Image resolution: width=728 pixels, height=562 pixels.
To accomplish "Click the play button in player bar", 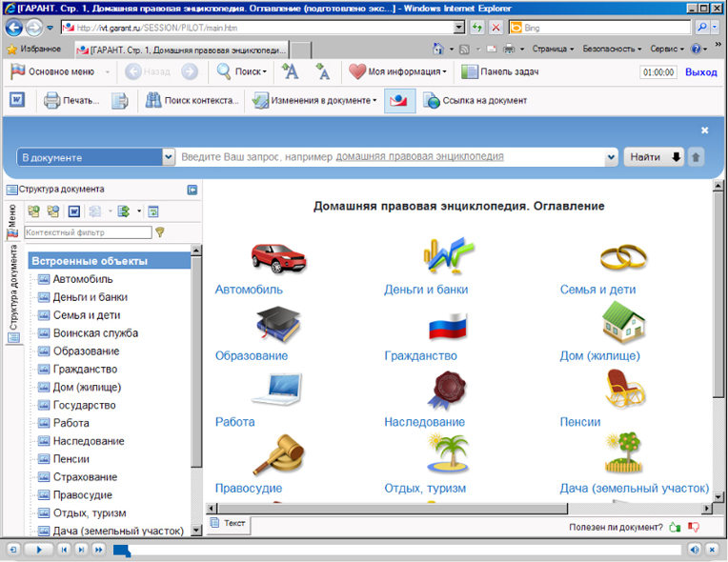I will (39, 550).
